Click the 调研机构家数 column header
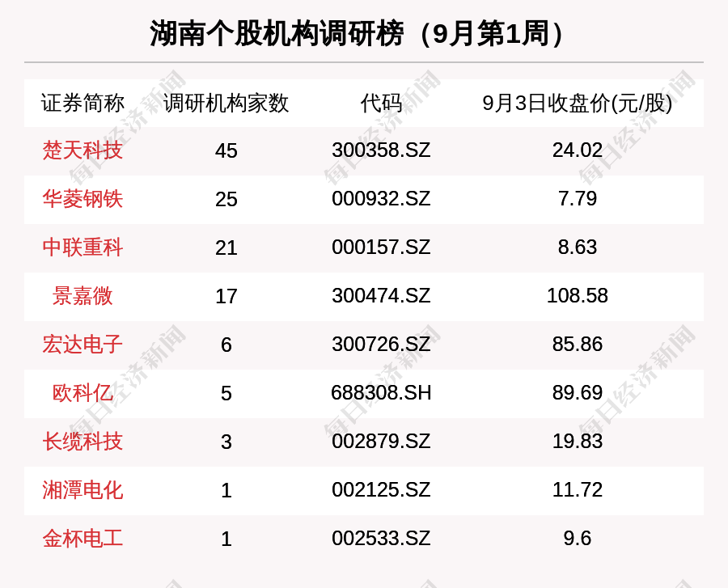The height and width of the screenshot is (588, 728). [226, 103]
